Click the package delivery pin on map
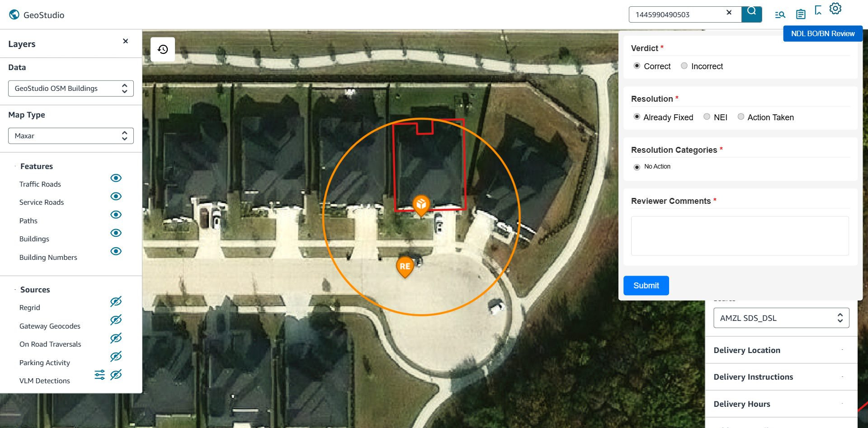Image resolution: width=868 pixels, height=428 pixels. click(421, 205)
